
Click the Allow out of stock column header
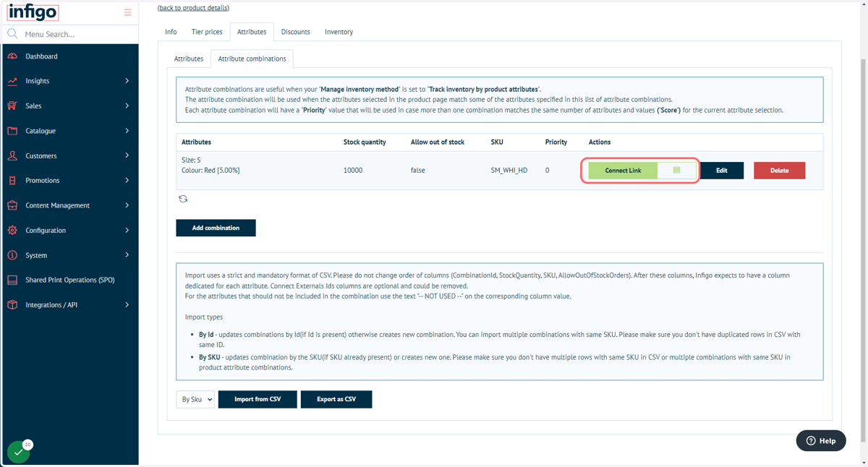pyautogui.click(x=438, y=142)
